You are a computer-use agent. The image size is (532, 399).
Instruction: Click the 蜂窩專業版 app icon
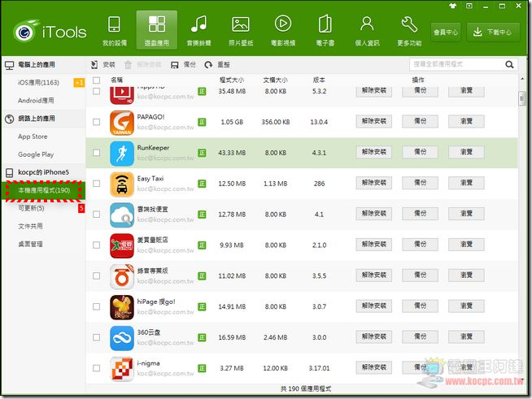click(x=122, y=276)
